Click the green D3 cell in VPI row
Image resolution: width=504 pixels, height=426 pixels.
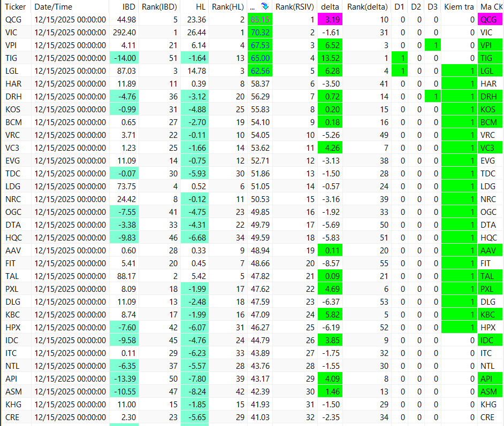(433, 45)
